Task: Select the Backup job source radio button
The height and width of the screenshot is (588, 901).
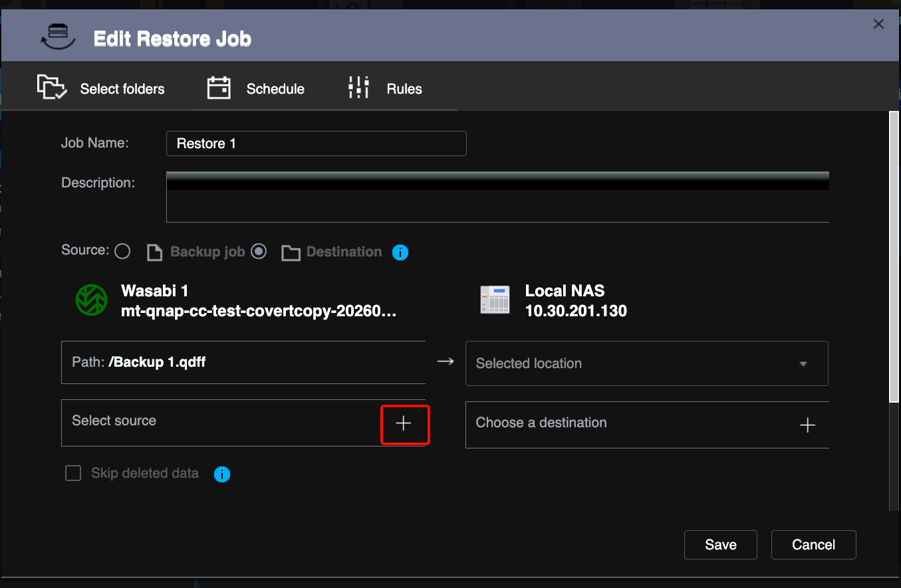Action: click(122, 251)
